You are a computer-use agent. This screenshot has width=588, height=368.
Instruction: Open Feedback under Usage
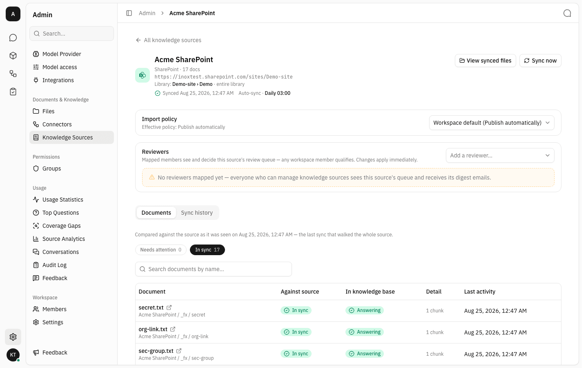click(x=71, y=278)
